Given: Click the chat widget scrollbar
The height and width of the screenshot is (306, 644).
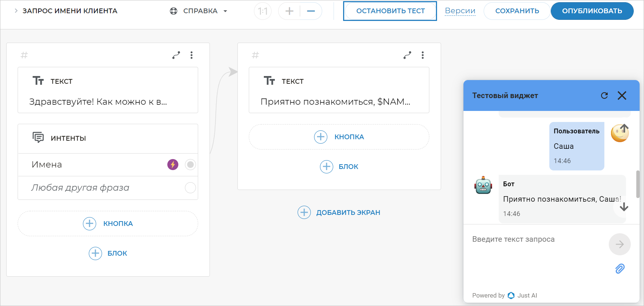Looking at the screenshot, I should point(638,184).
